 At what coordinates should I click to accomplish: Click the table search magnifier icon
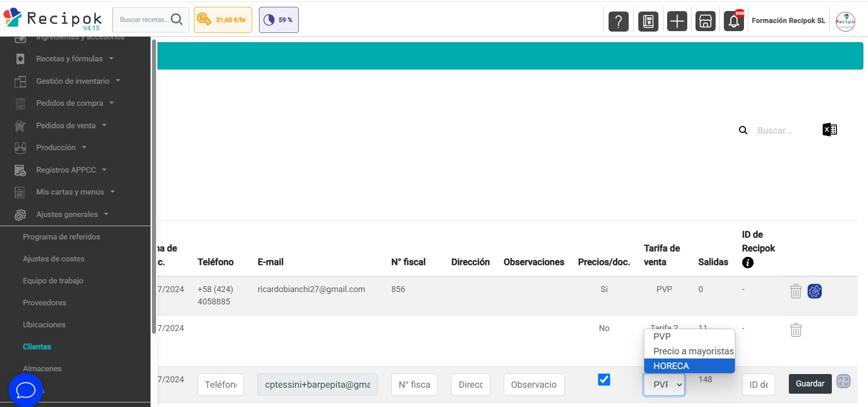click(743, 130)
